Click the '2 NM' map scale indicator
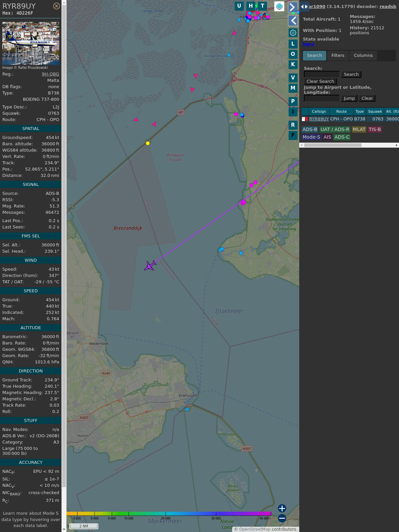The height and width of the screenshot is (532, 399). [x=84, y=526]
